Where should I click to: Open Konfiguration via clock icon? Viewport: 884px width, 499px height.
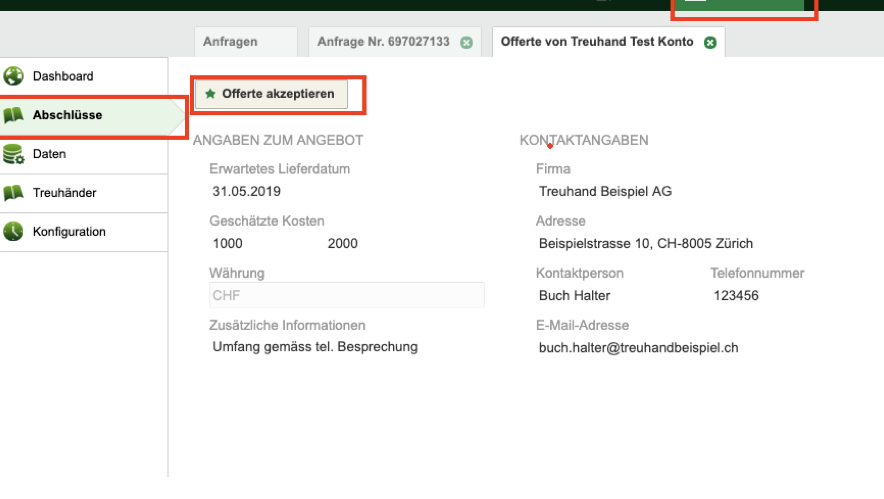click(x=14, y=232)
